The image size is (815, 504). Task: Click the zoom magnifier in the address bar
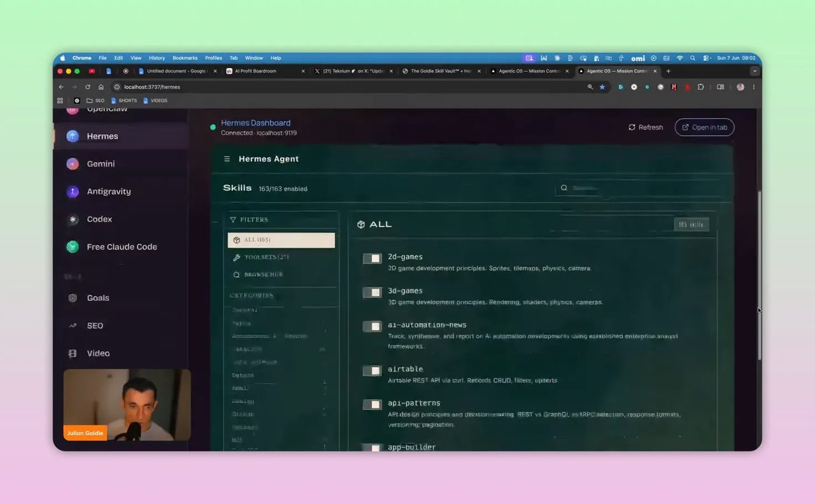pos(590,87)
